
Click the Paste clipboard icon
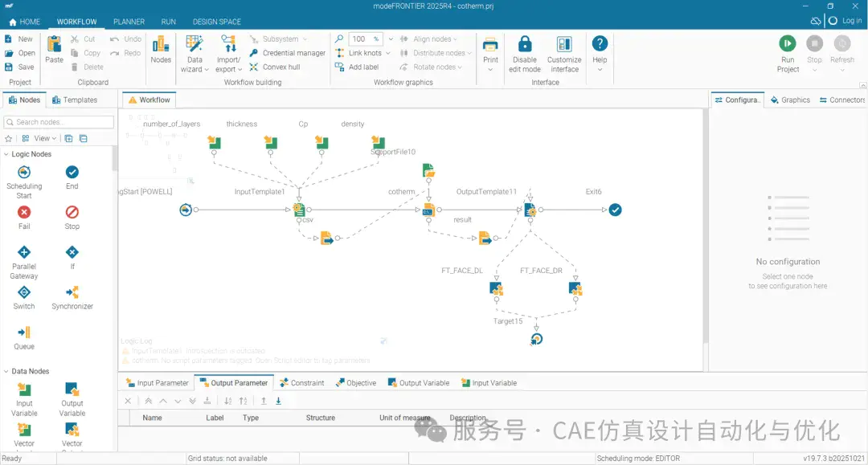click(55, 44)
